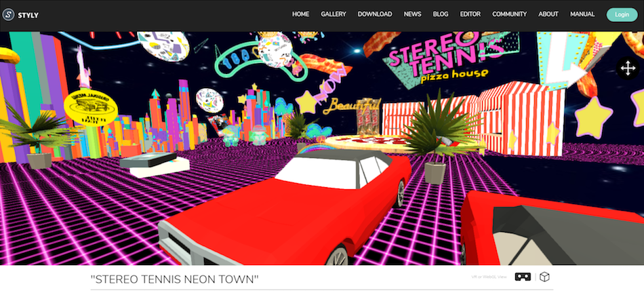Image resolution: width=644 pixels, height=297 pixels.
Task: Open the HOME menu item
Action: pyautogui.click(x=300, y=14)
